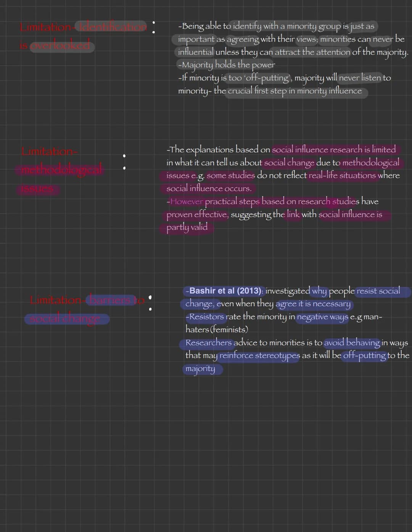Select the red 'methodological' heading word
This screenshot has height=532, width=412.
point(61,169)
